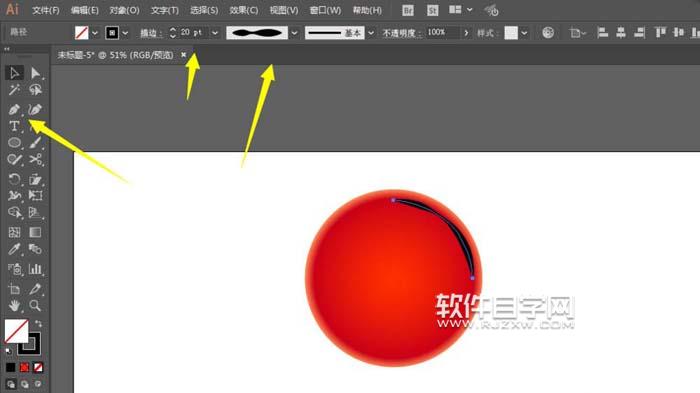Open the 效果(C) menu
This screenshot has width=700, height=393.
[x=244, y=10]
